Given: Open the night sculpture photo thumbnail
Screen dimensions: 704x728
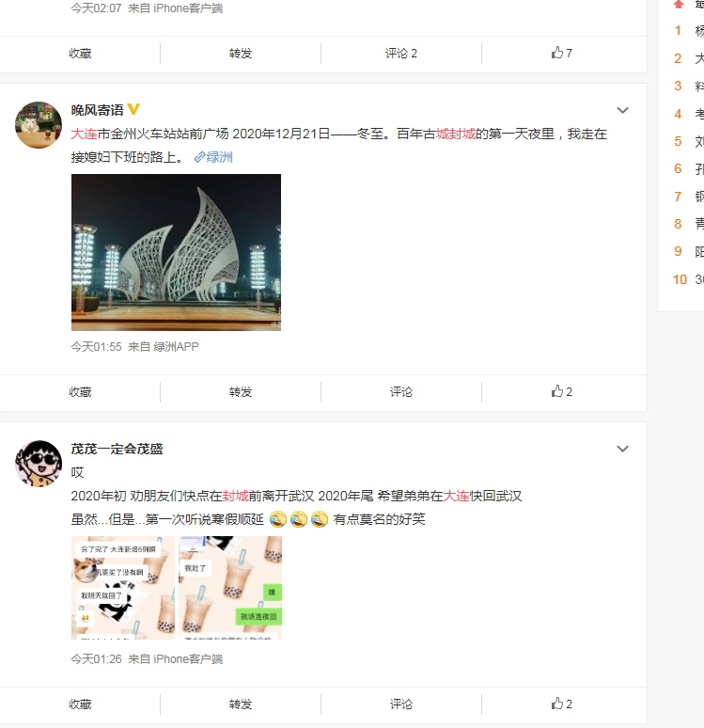Looking at the screenshot, I should [176, 252].
